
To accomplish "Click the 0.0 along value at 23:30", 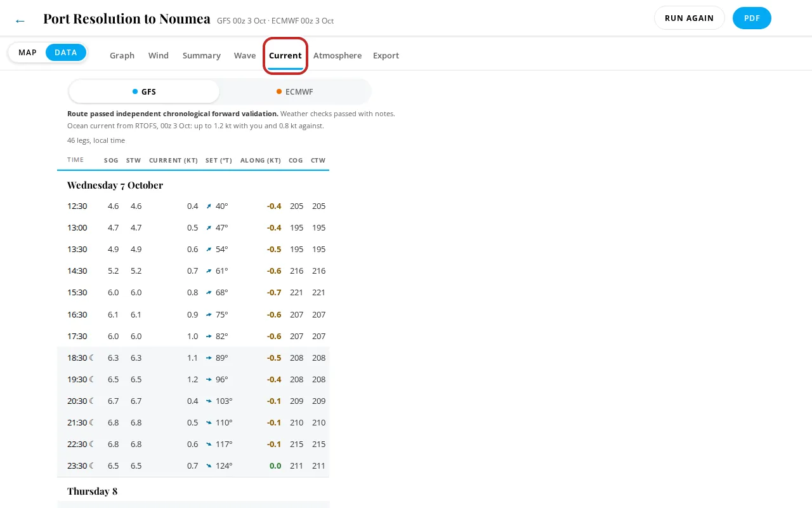I will [x=275, y=466].
